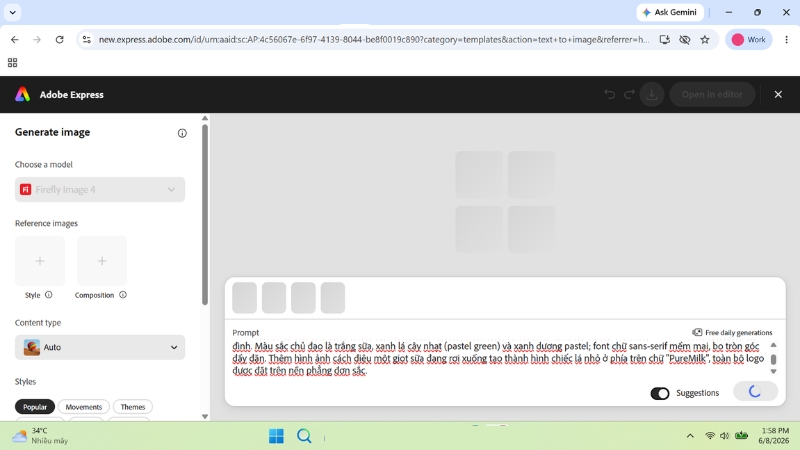Open Windows taskbar search
The image size is (800, 450).
pyautogui.click(x=304, y=436)
